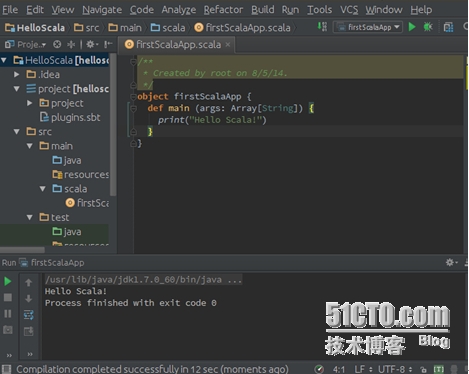Collapse the test folder
469x374 pixels.
29,217
